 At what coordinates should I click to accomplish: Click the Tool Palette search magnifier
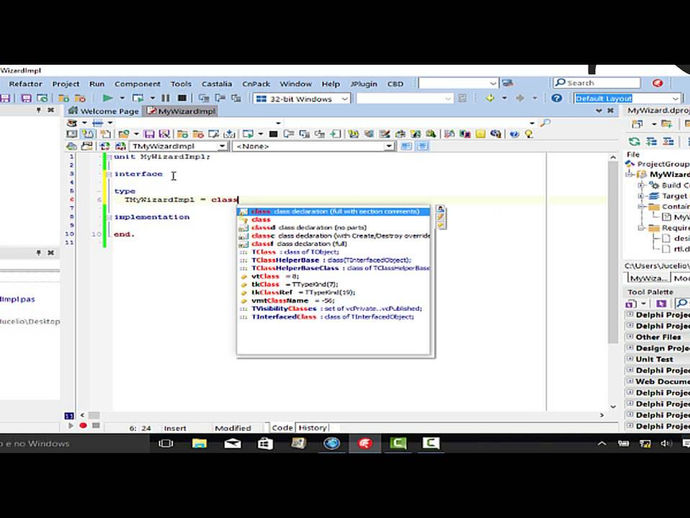click(x=682, y=303)
